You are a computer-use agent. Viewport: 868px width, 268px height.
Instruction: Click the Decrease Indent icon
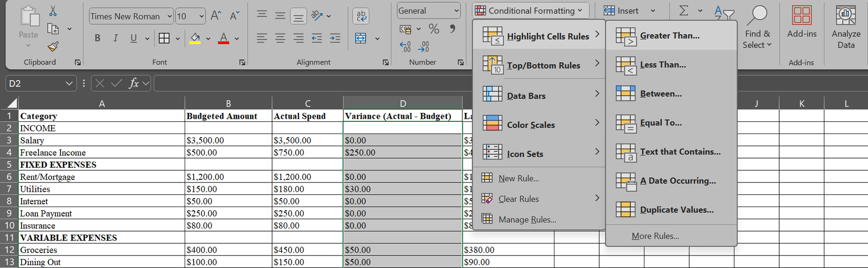(x=317, y=38)
